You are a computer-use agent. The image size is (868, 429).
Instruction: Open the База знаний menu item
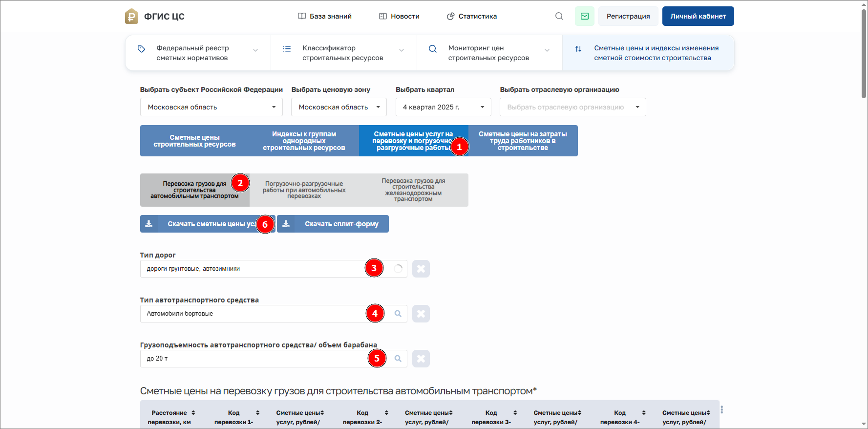click(325, 16)
